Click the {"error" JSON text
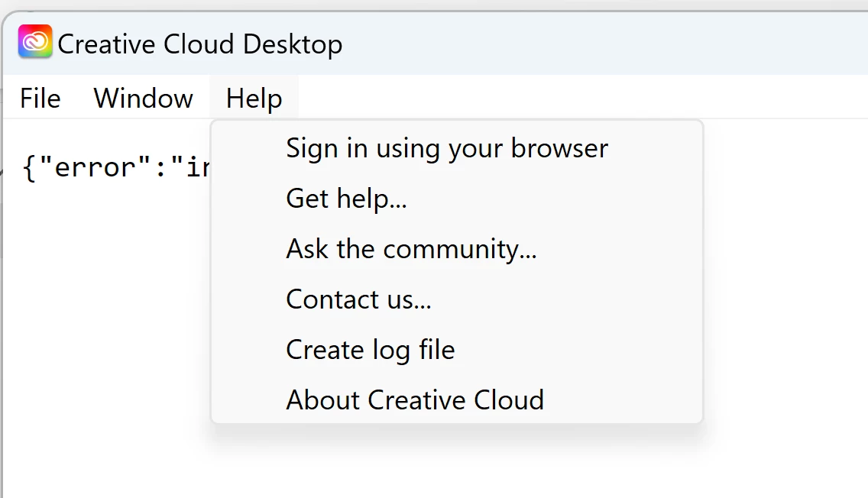This screenshot has height=498, width=868. 116,167
